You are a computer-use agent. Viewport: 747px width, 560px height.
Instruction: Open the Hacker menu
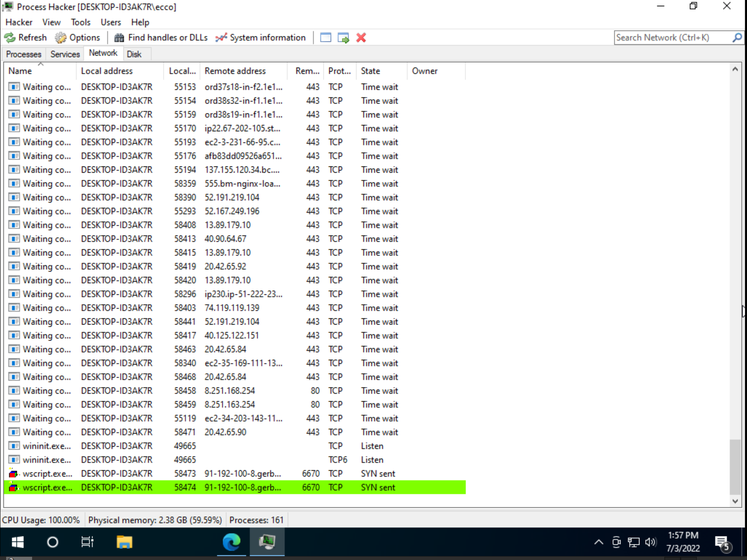point(19,22)
